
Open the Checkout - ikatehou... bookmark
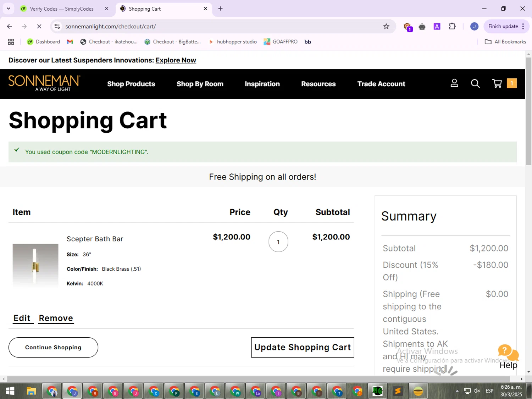pyautogui.click(x=109, y=42)
